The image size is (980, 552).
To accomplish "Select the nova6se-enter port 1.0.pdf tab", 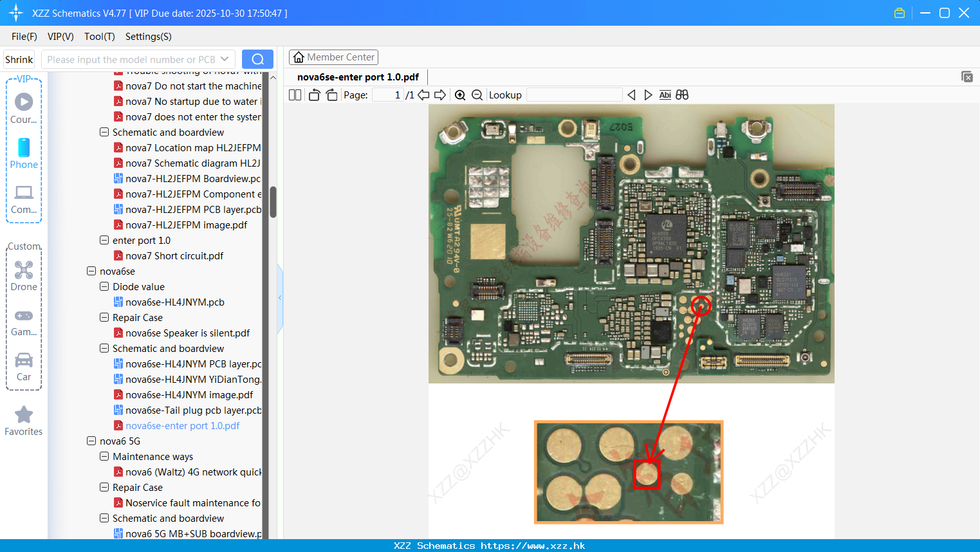I will (358, 77).
